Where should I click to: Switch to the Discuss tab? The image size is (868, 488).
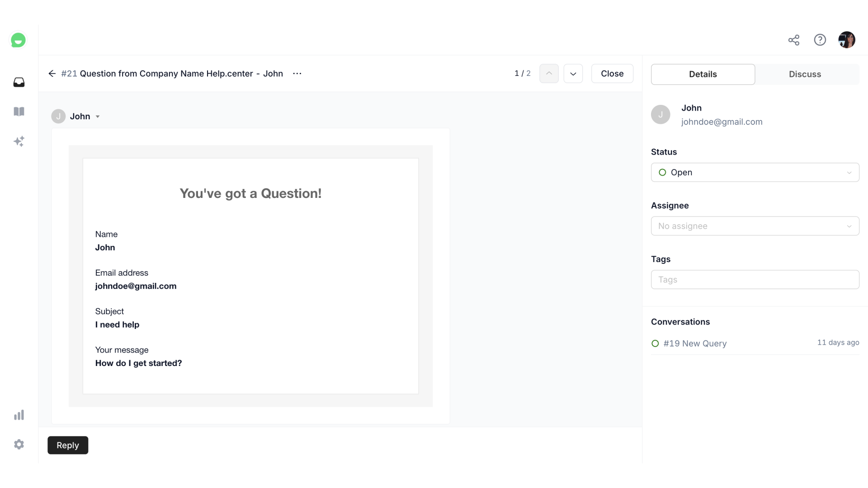pos(805,74)
